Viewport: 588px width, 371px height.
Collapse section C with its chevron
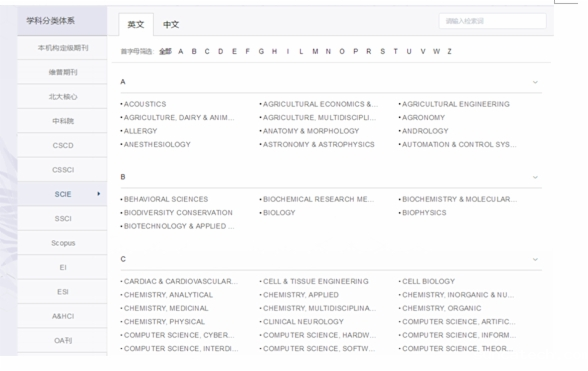tap(535, 259)
